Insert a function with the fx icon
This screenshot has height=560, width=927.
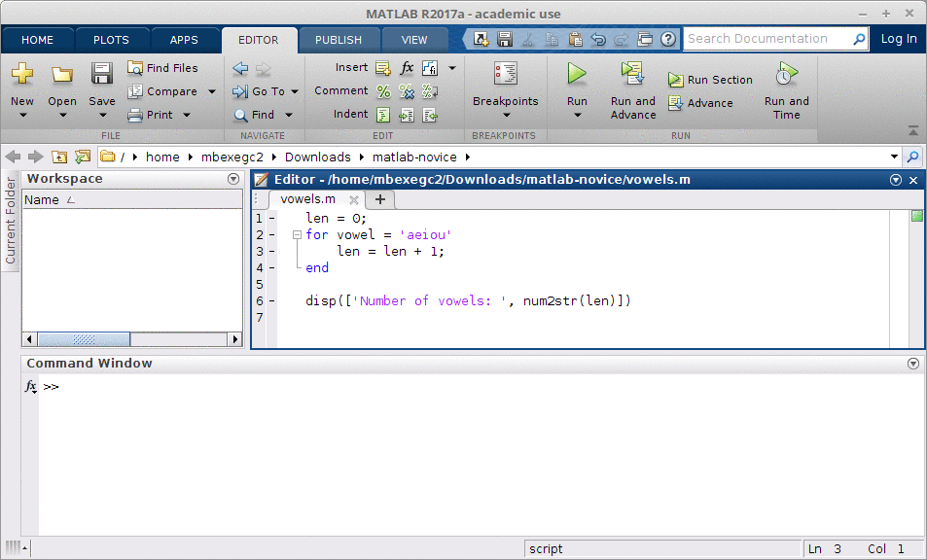(406, 68)
